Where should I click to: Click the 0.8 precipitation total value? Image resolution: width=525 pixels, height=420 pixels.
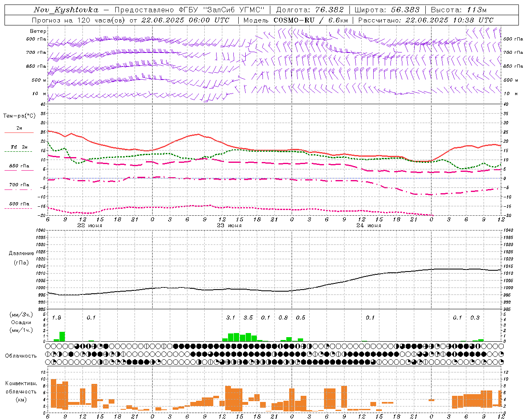click(283, 317)
